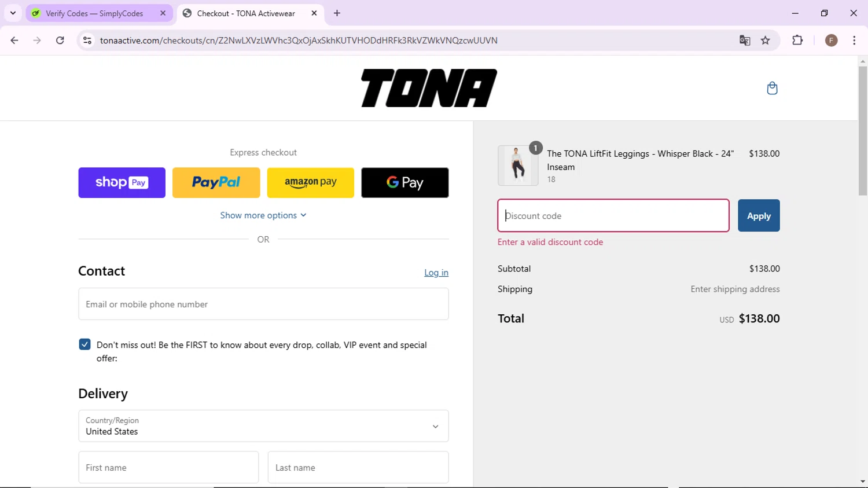Click the page vertical scrollbar
The image size is (868, 488).
(x=863, y=130)
